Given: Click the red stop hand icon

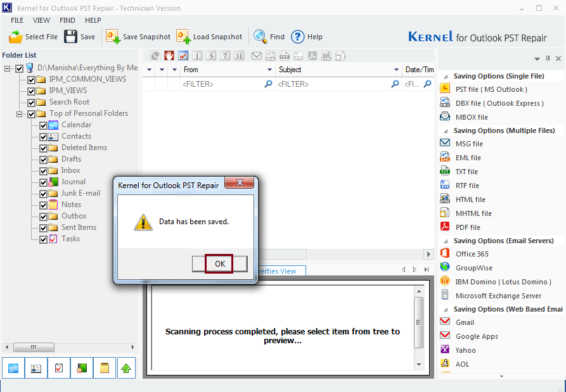Looking at the screenshot, I should (169, 56).
